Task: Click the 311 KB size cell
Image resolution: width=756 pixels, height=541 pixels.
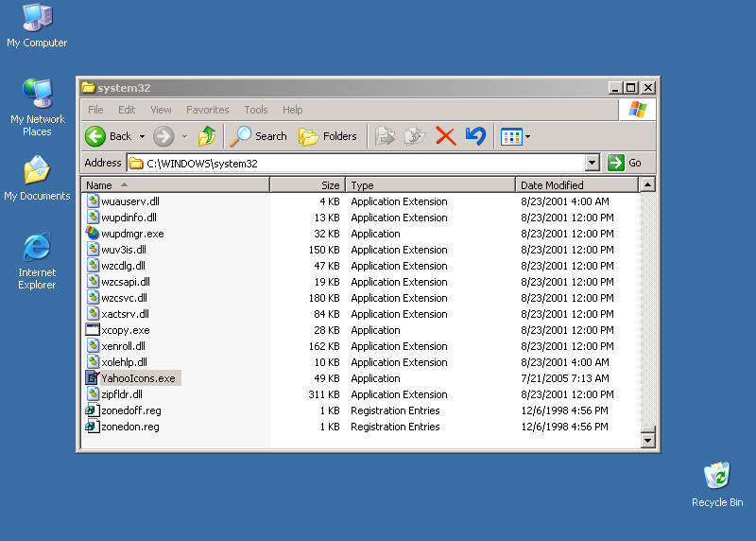Action: [x=324, y=394]
